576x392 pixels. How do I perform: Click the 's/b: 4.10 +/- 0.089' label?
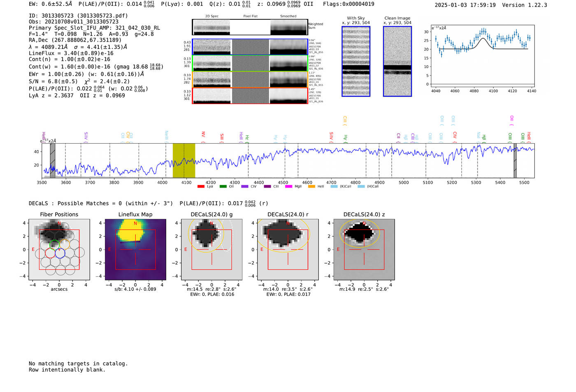tap(135, 289)
